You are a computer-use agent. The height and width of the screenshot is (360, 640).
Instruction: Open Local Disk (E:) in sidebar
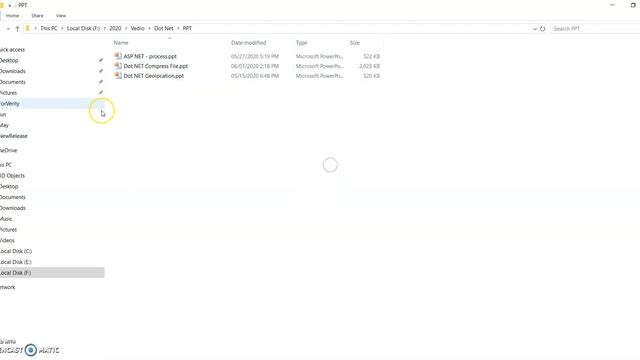(x=16, y=262)
